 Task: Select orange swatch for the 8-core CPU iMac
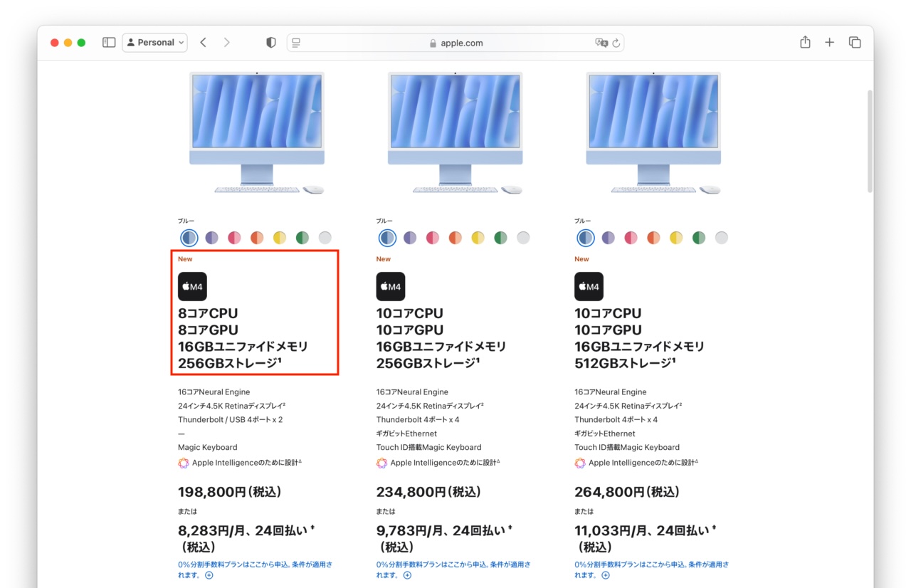257,238
